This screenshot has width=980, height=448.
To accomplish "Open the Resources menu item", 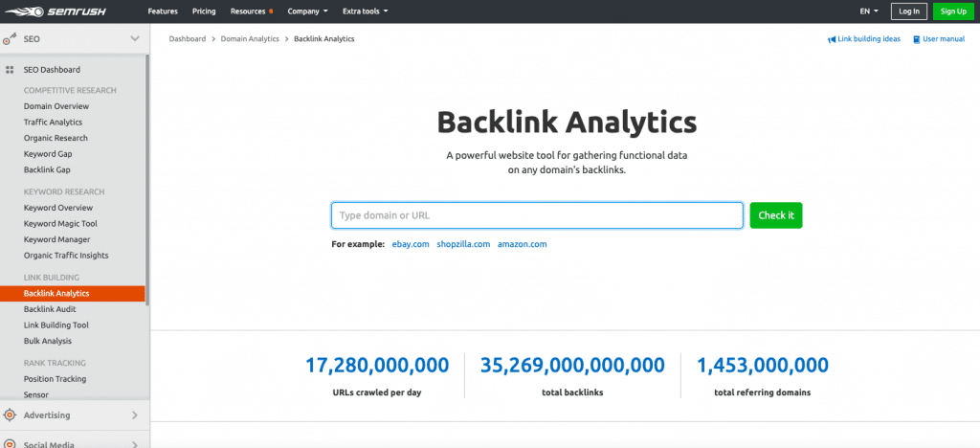I will click(248, 11).
